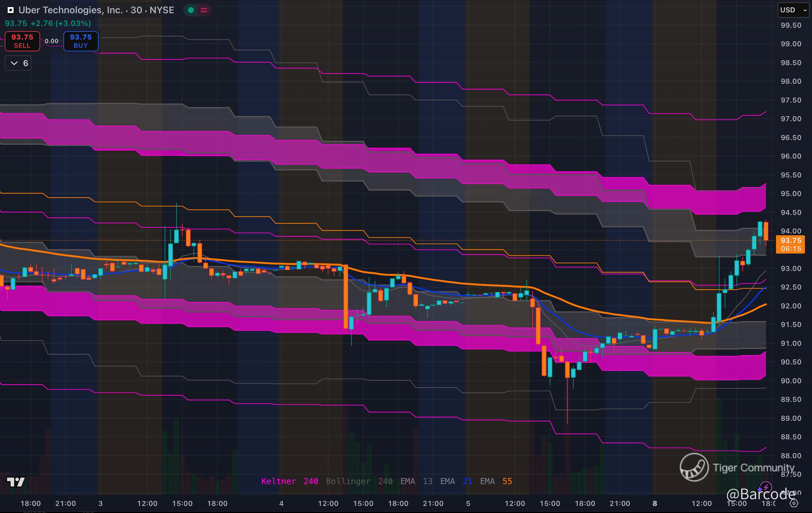Click the Tiger Community logo
Image resolution: width=812 pixels, height=513 pixels.
pyautogui.click(x=694, y=467)
